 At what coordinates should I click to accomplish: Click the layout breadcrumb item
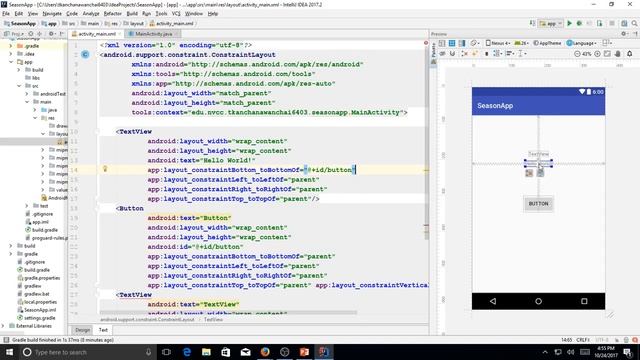click(x=134, y=24)
